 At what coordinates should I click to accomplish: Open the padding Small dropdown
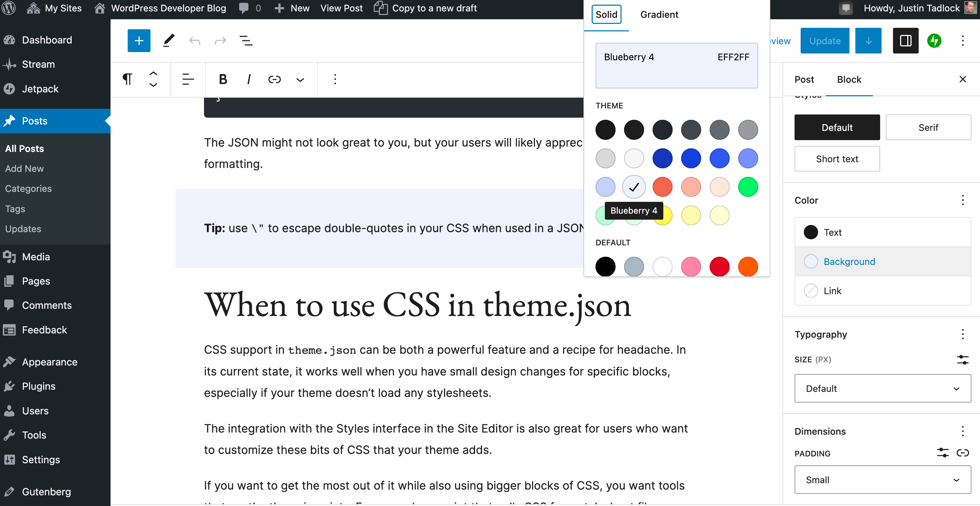coord(883,480)
